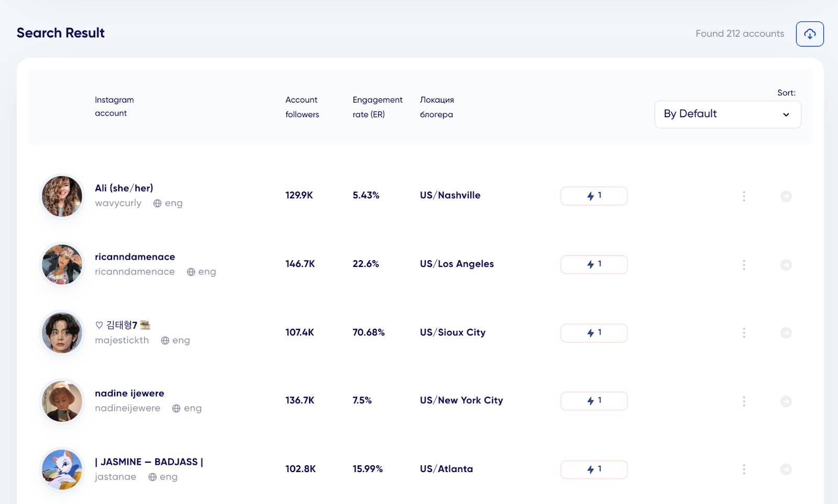Click the US/Sioux City location text
The height and width of the screenshot is (504, 838).
point(453,332)
